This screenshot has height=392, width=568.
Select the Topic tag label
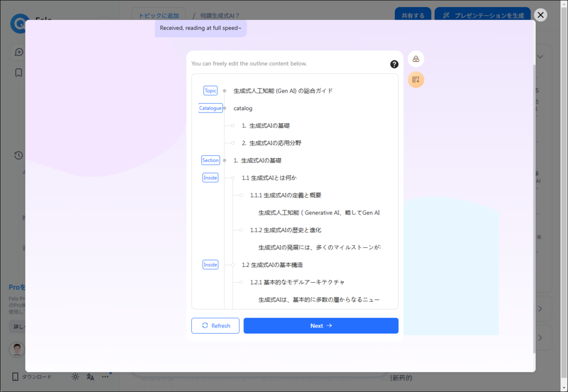[210, 90]
